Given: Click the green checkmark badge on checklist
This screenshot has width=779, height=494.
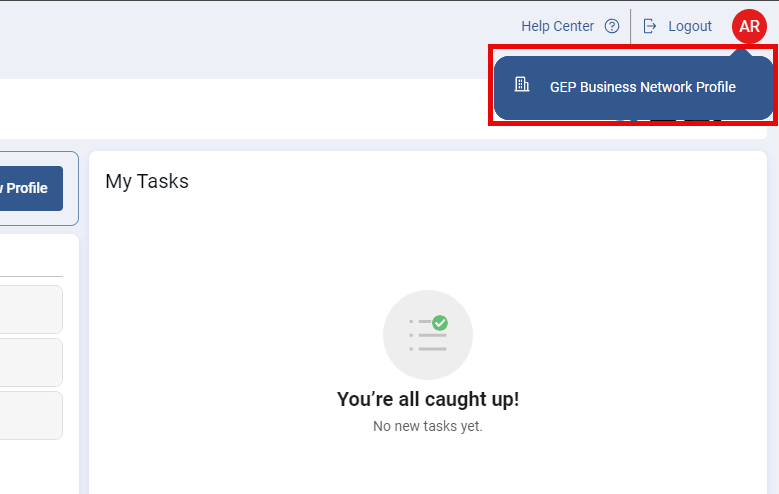Looking at the screenshot, I should tap(440, 323).
